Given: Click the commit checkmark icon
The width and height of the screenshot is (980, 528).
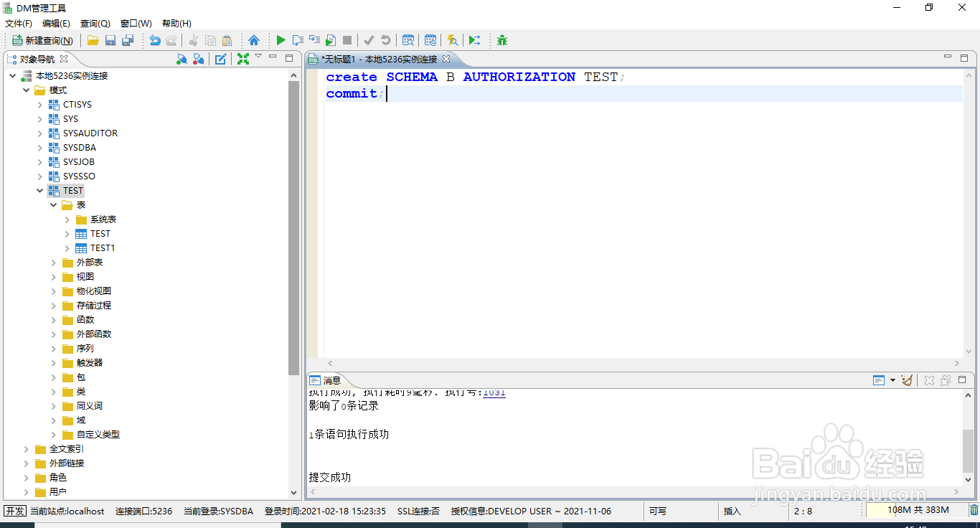Looking at the screenshot, I should 369,41.
